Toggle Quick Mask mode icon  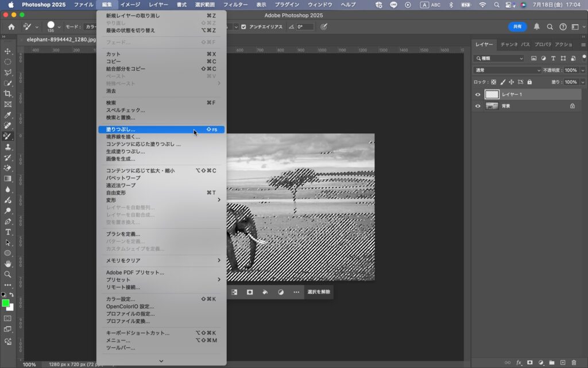tap(7, 319)
